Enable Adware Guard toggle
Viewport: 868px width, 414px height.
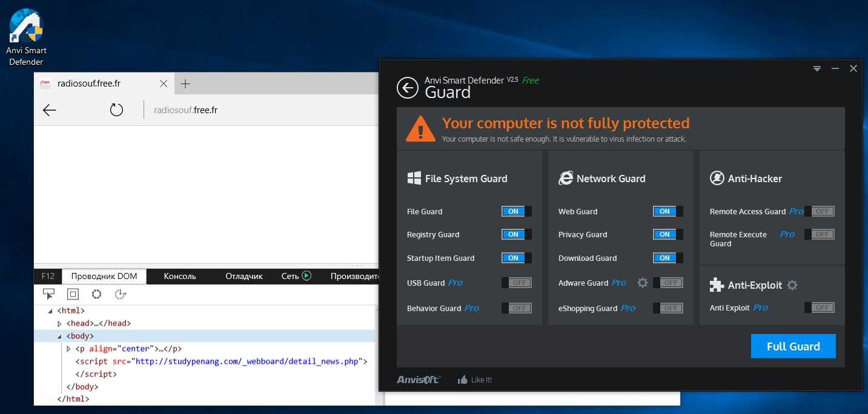(668, 283)
